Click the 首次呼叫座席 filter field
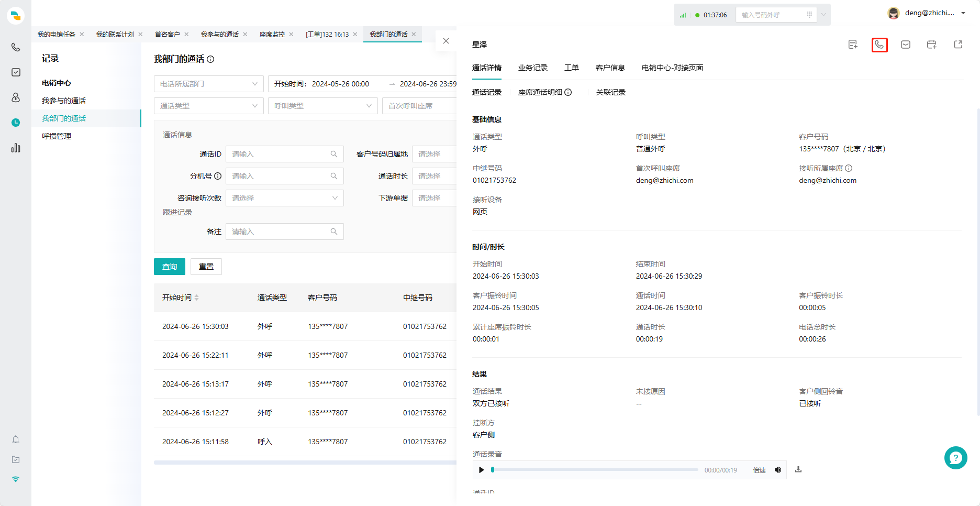This screenshot has width=980, height=506. (x=419, y=106)
